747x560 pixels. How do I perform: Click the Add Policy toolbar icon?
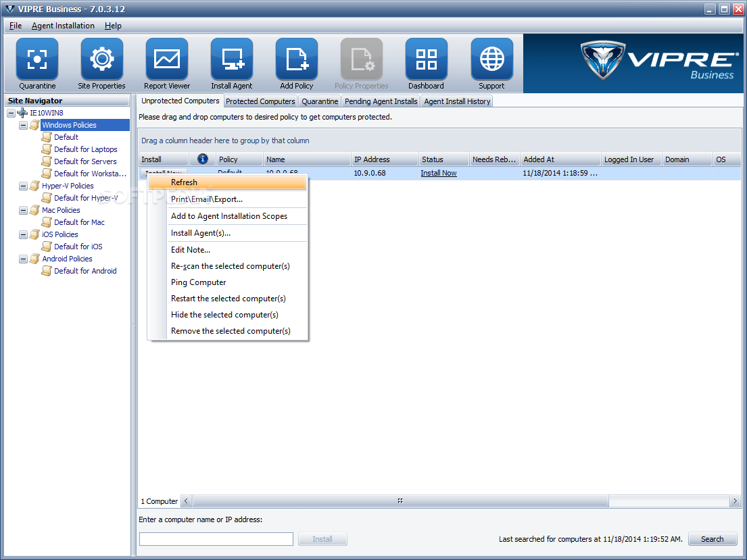pyautogui.click(x=296, y=59)
